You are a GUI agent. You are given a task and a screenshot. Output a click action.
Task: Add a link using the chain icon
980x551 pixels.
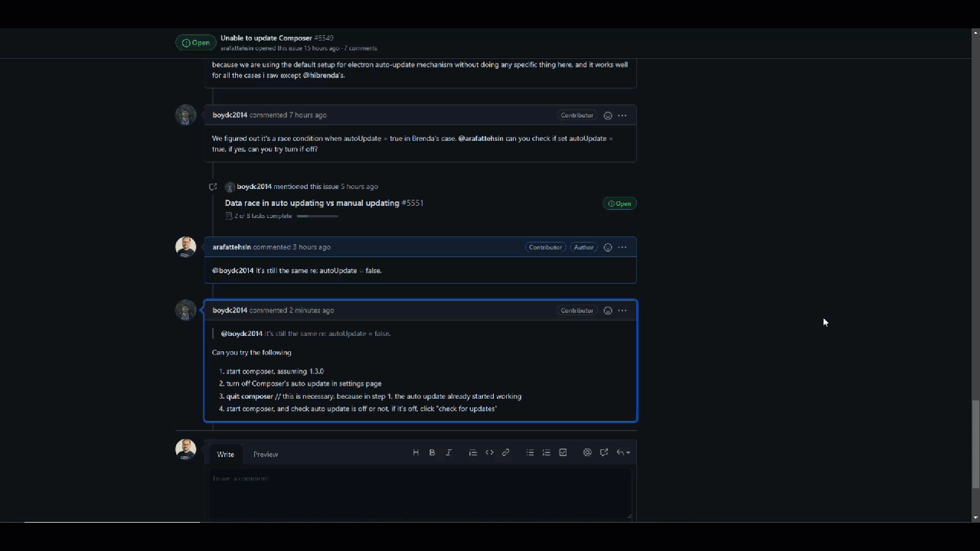pyautogui.click(x=506, y=453)
